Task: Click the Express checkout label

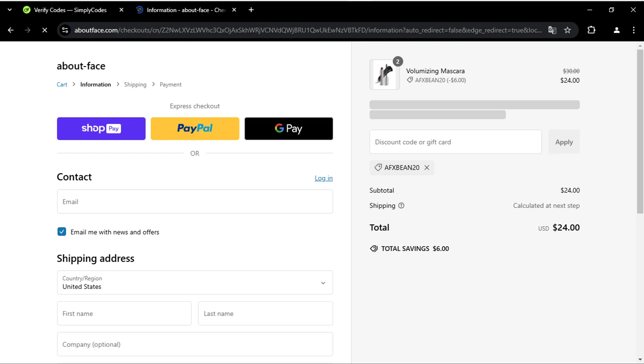Action: (x=195, y=106)
